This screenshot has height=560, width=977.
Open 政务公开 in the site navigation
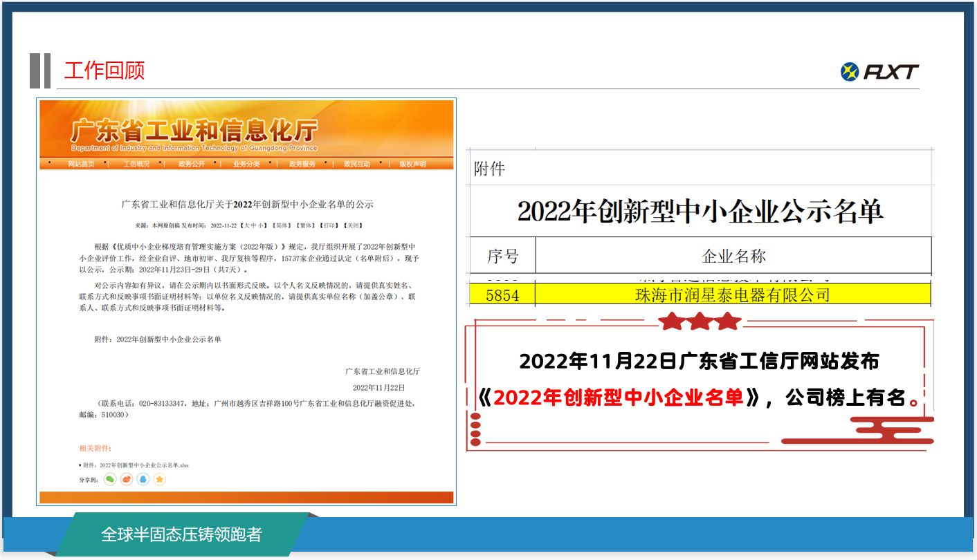point(192,164)
